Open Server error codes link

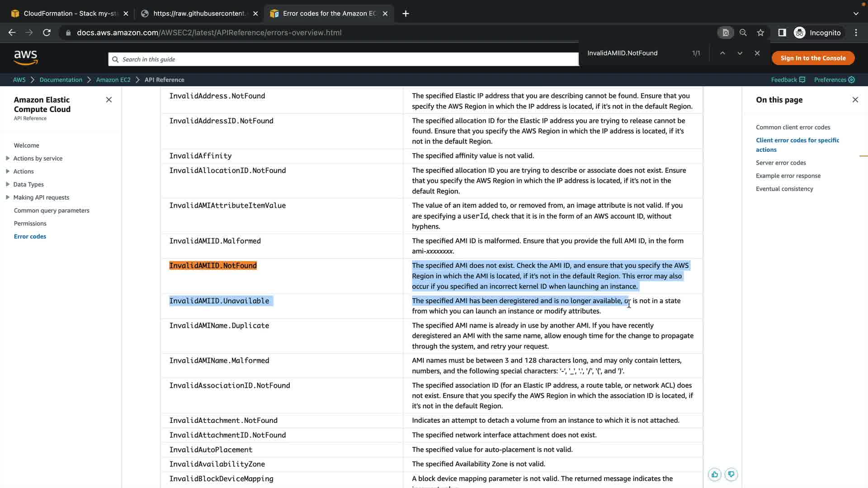pos(781,163)
